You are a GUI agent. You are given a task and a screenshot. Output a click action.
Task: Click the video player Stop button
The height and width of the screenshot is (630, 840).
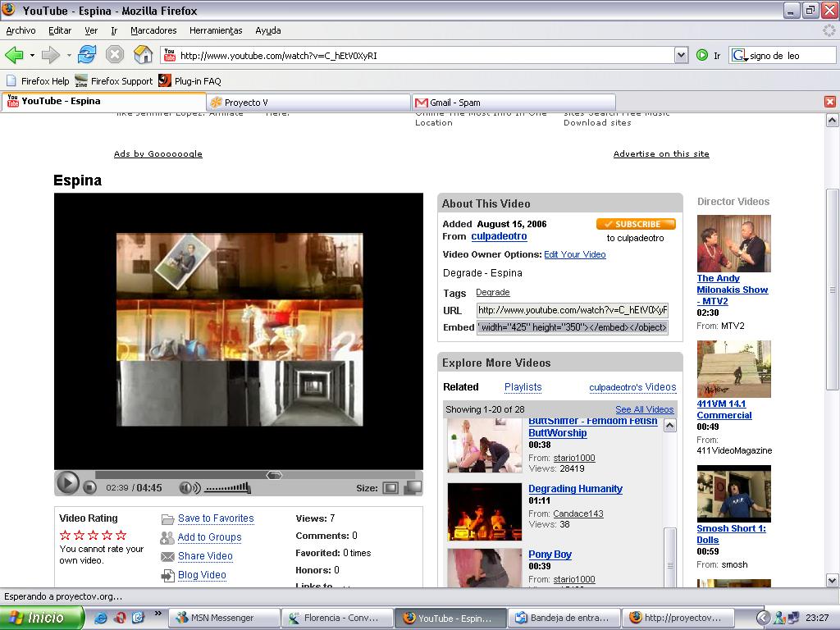click(90, 487)
